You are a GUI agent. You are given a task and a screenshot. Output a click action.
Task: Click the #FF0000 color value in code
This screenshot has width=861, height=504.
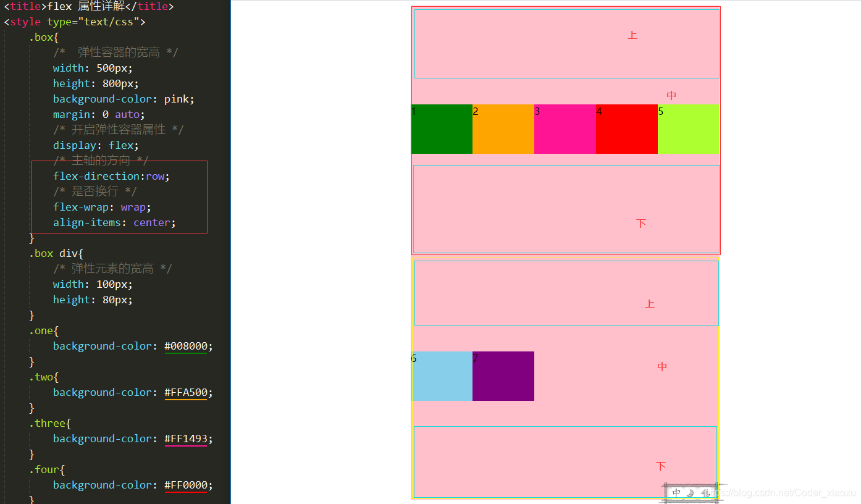(x=186, y=485)
